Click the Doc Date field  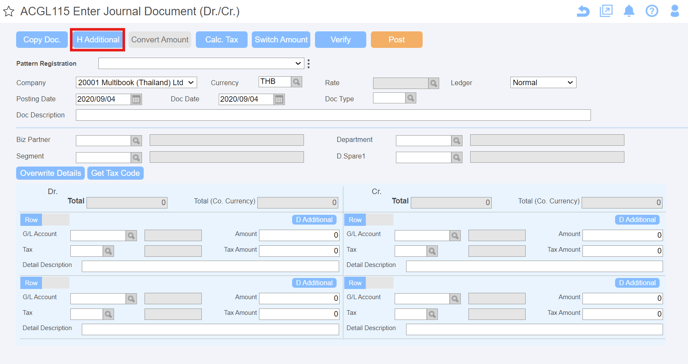pyautogui.click(x=246, y=100)
